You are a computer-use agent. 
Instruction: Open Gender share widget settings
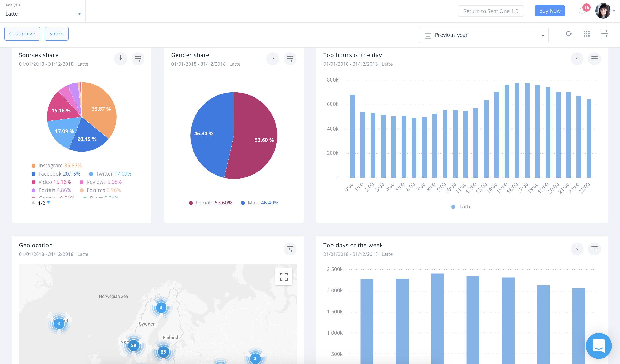coord(290,59)
